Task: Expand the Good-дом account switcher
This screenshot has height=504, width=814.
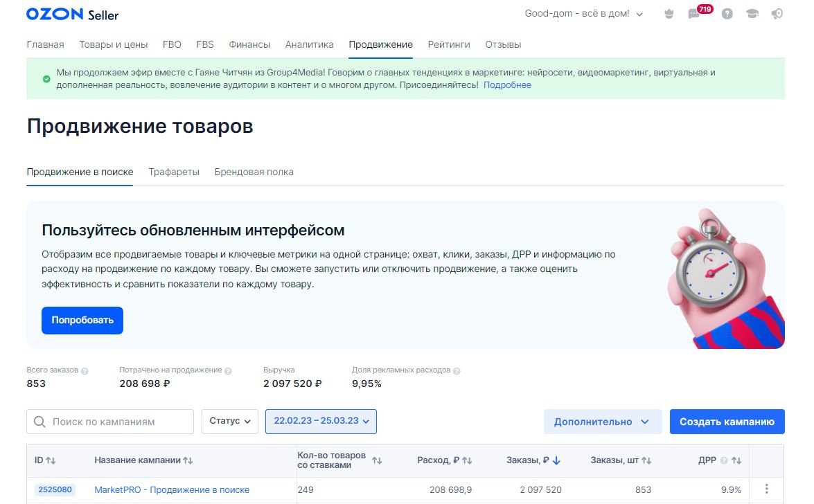Action: point(584,14)
